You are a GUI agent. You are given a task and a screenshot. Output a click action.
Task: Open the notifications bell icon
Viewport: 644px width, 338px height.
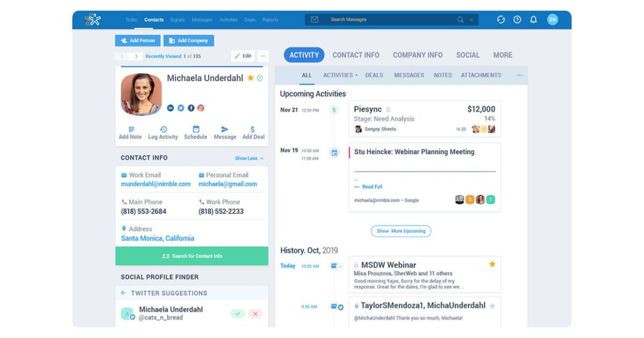[533, 19]
